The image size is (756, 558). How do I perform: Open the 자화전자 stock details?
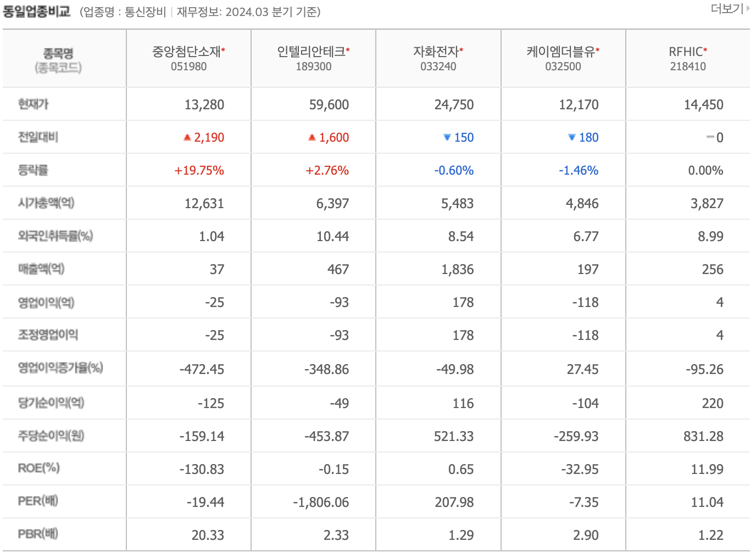click(x=436, y=50)
